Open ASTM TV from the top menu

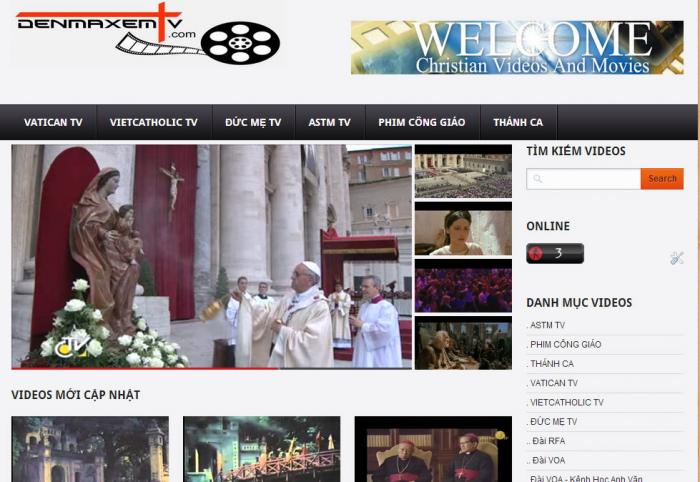[x=329, y=123]
